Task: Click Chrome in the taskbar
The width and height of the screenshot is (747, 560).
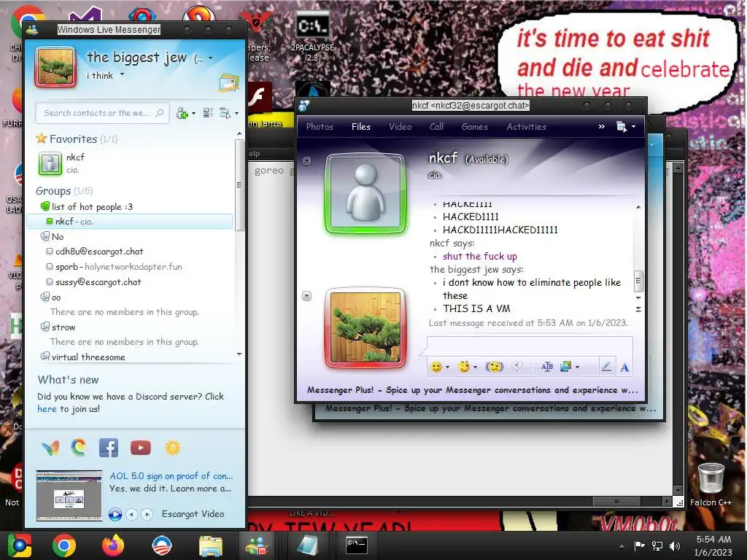Action: [x=64, y=545]
